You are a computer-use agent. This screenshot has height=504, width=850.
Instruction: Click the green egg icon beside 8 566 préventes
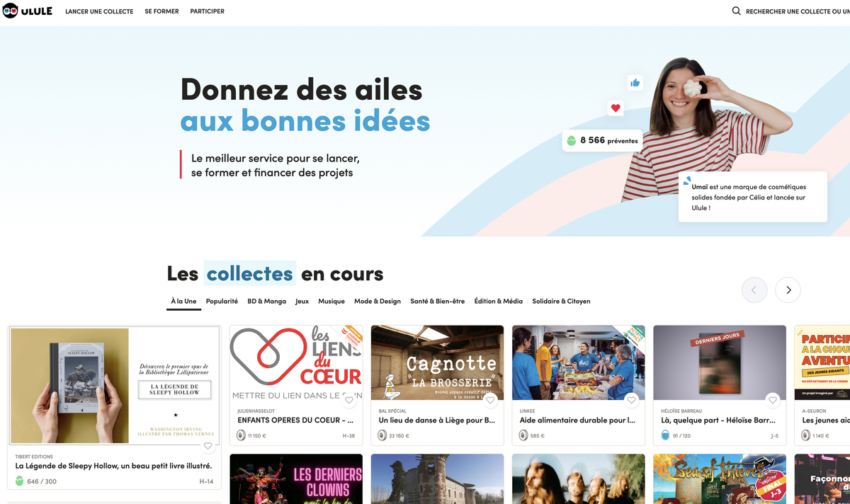click(572, 141)
